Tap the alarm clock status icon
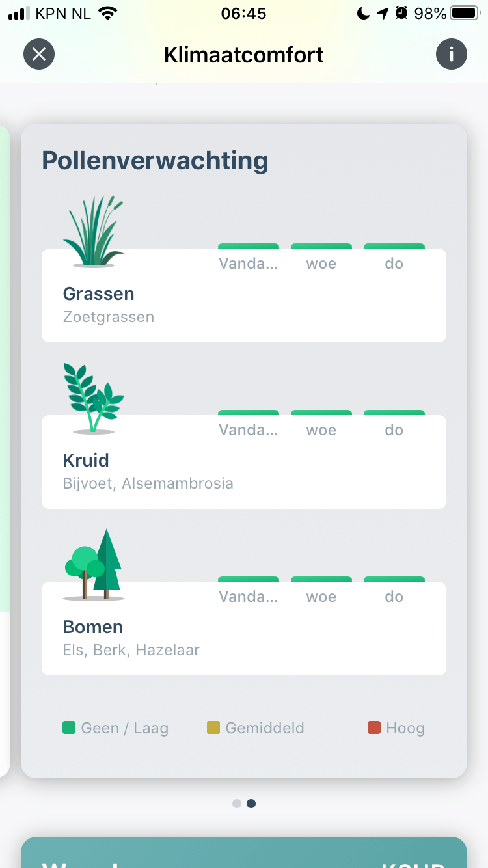Viewport: 488px width, 868px height. coord(401,13)
